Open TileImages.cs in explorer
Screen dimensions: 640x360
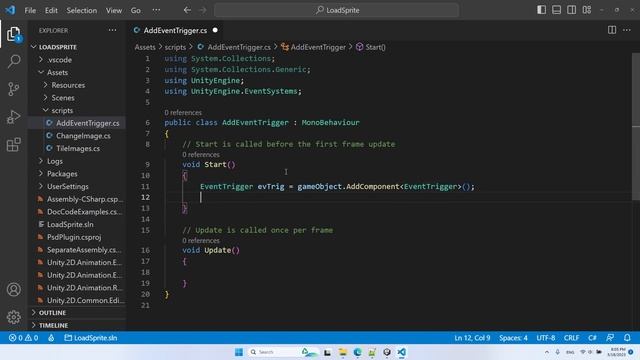[x=78, y=148]
